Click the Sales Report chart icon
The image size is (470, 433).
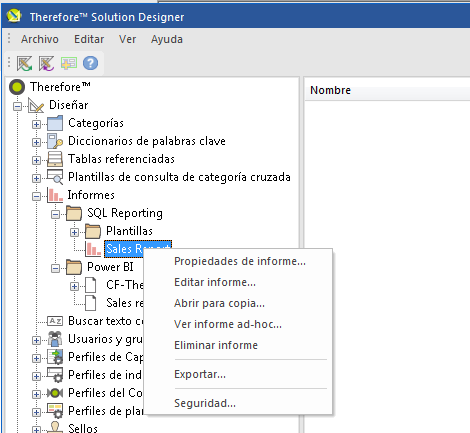click(x=93, y=249)
